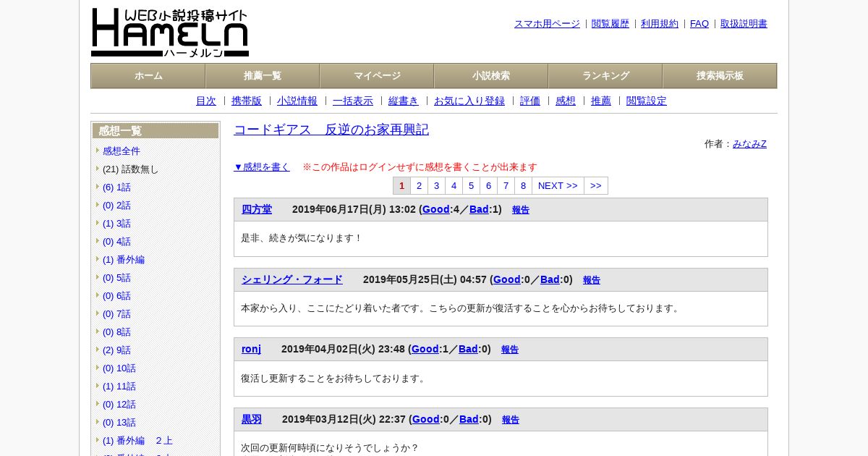Open commenter シェリング・フォード profile
The width and height of the screenshot is (868, 456).
tap(292, 279)
